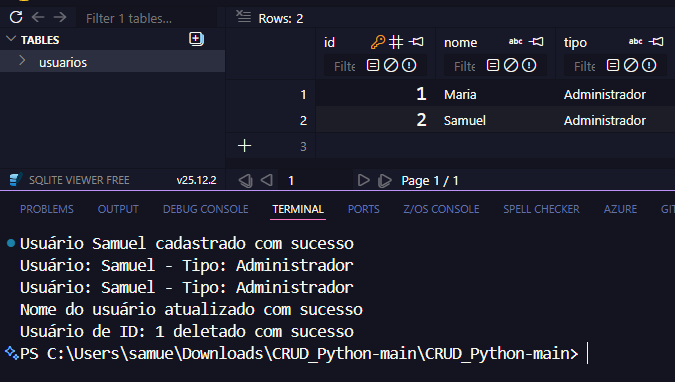Image resolution: width=675 pixels, height=382 pixels.
Task: Toggle the null filter icon for nome column
Action: [511, 65]
